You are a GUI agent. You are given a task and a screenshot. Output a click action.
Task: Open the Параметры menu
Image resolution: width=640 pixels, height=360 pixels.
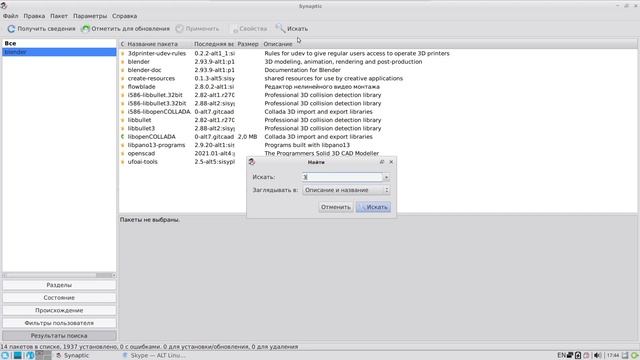tap(90, 16)
